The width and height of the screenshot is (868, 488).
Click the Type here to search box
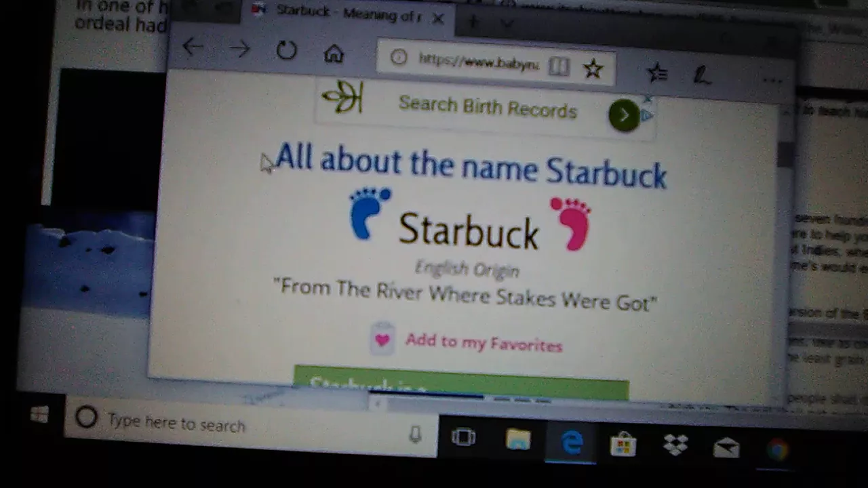tap(251, 425)
